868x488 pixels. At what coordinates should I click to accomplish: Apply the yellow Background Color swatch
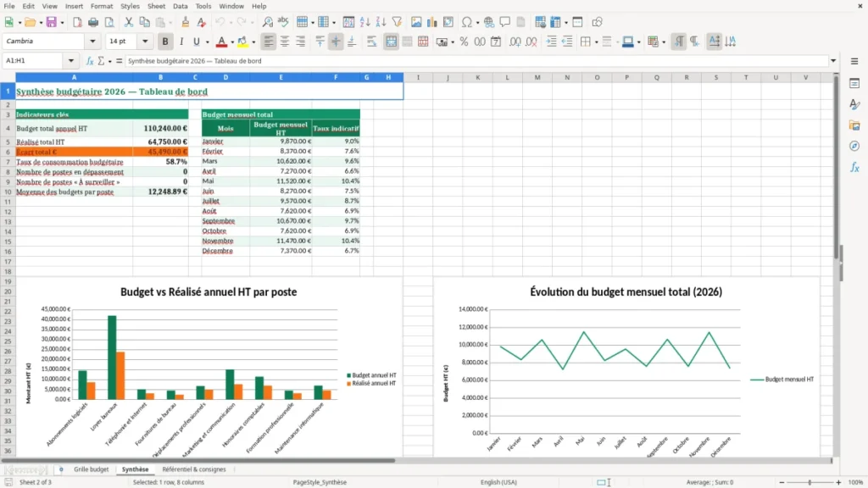coord(242,42)
